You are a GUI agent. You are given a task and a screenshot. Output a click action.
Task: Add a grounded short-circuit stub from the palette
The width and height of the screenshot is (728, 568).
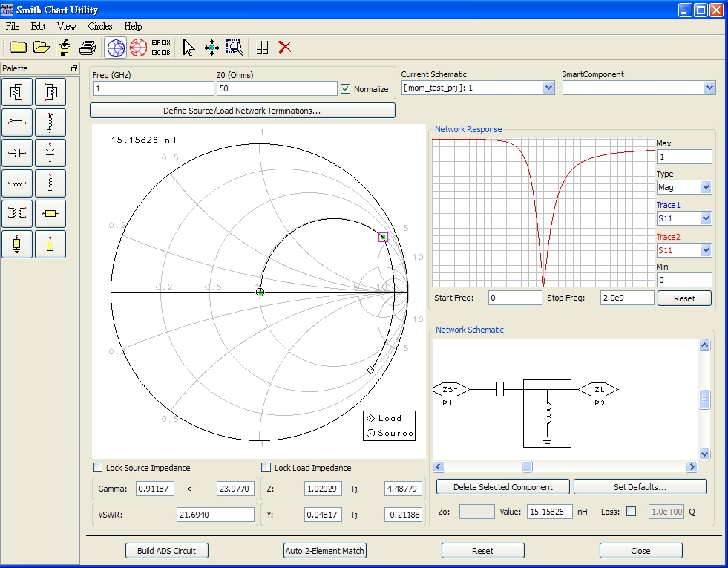(x=17, y=244)
